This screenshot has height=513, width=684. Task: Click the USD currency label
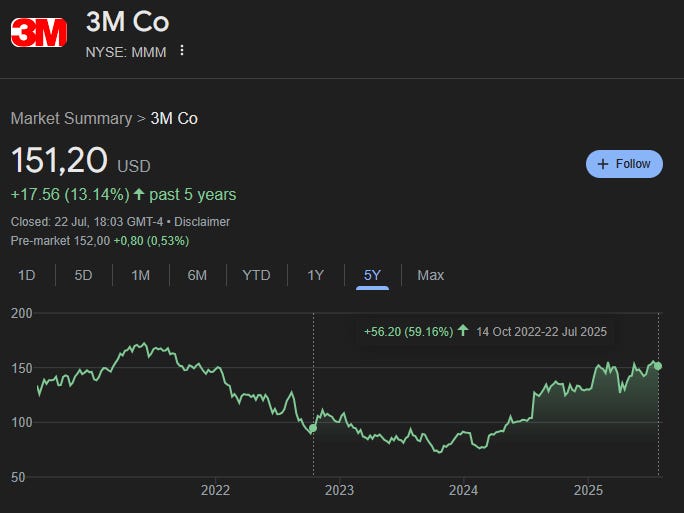pyautogui.click(x=134, y=167)
